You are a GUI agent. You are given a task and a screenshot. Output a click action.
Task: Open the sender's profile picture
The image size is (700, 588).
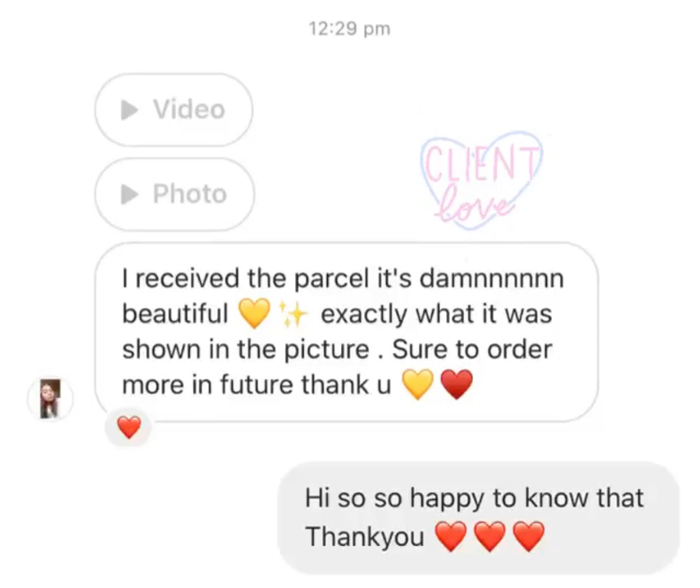point(50,399)
